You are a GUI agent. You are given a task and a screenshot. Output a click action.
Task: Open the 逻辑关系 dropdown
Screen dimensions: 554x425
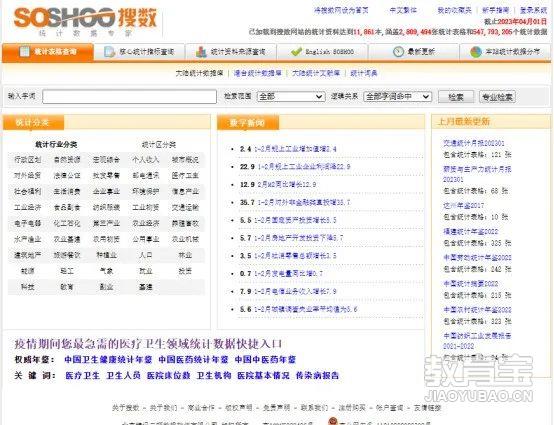click(397, 96)
